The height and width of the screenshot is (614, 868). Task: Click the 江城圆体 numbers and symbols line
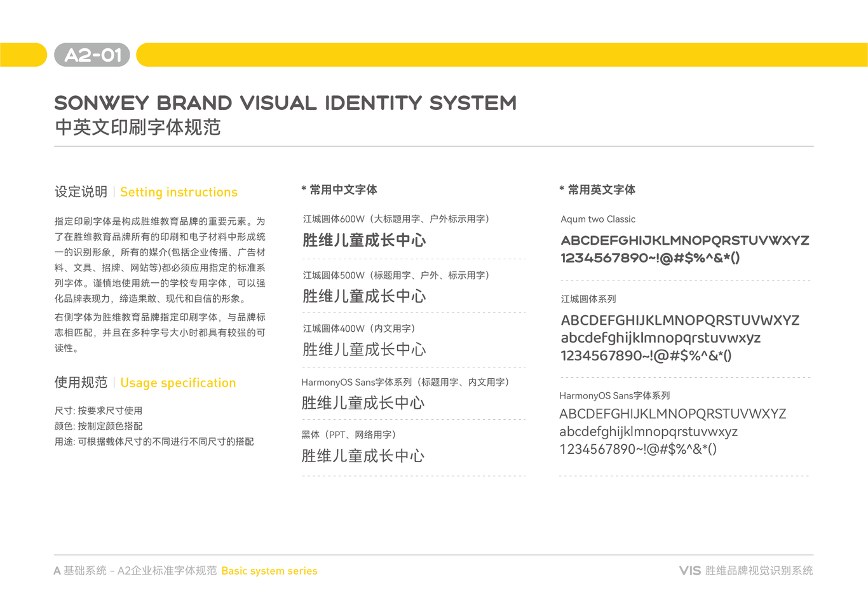click(646, 356)
